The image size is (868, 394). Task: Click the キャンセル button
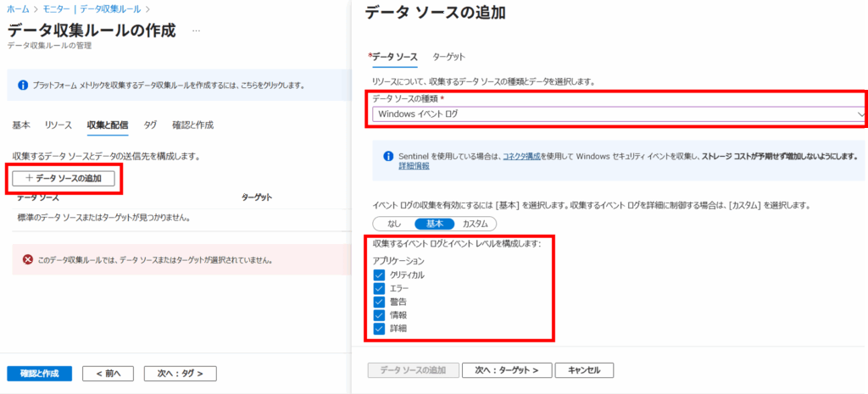tap(584, 370)
